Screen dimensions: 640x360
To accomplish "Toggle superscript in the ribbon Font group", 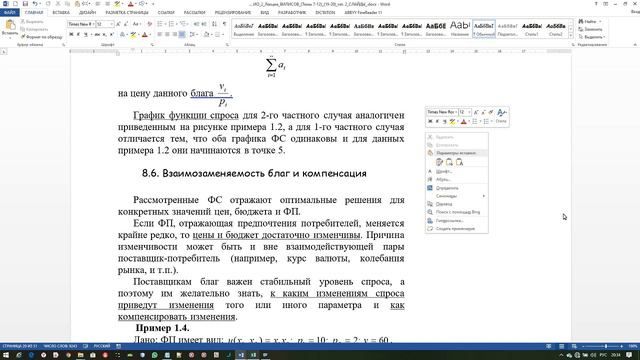I will pyautogui.click(x=112, y=35).
